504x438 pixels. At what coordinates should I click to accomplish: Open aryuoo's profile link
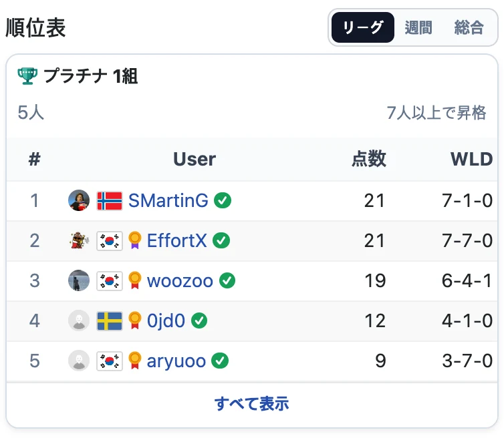(176, 361)
